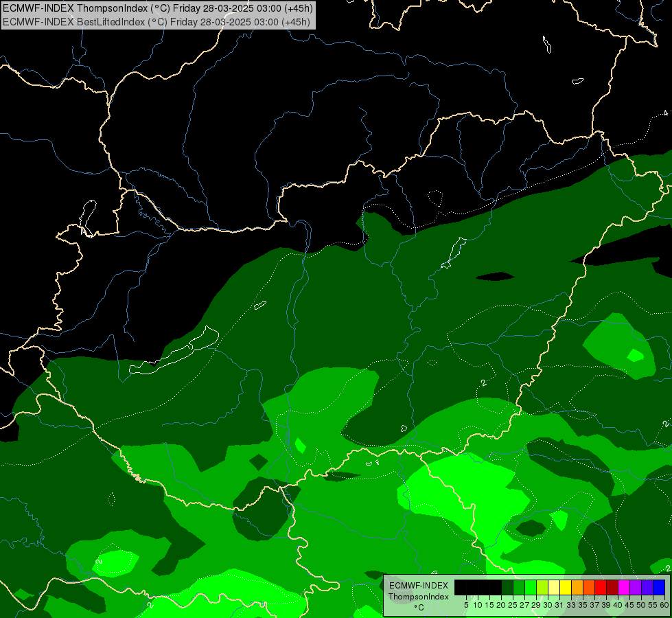This screenshot has height=618, width=672.
Task: Select the bright red 37-39 legend swatch
Action: point(601,587)
